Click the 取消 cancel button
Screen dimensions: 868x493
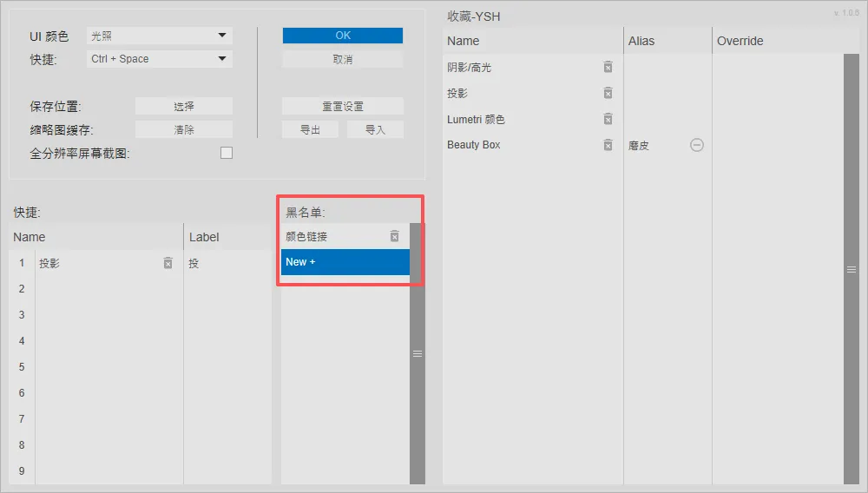[343, 59]
